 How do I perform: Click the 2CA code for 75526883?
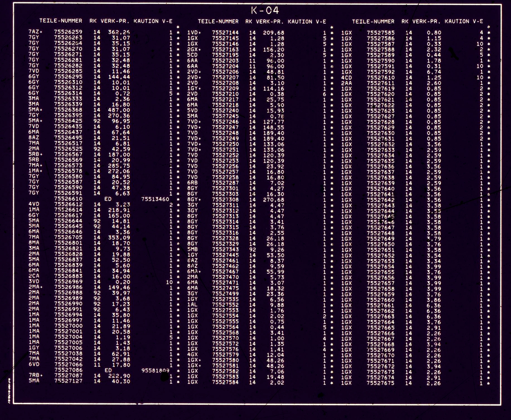34,276
